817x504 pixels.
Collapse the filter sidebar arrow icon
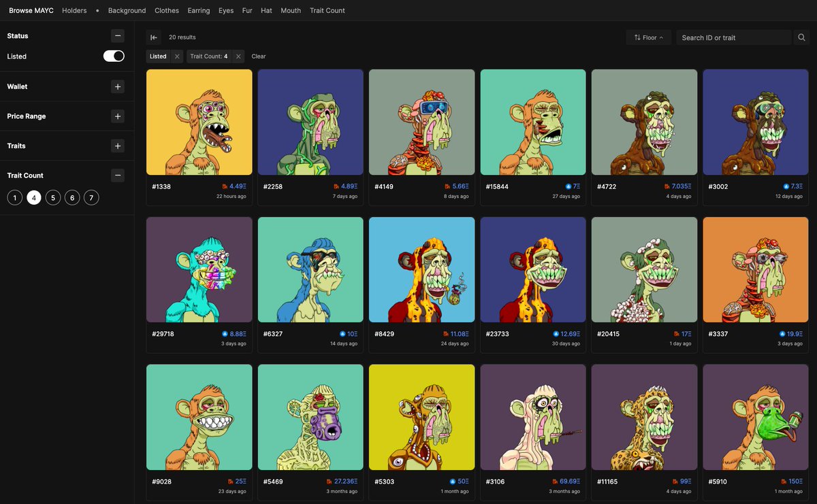154,37
